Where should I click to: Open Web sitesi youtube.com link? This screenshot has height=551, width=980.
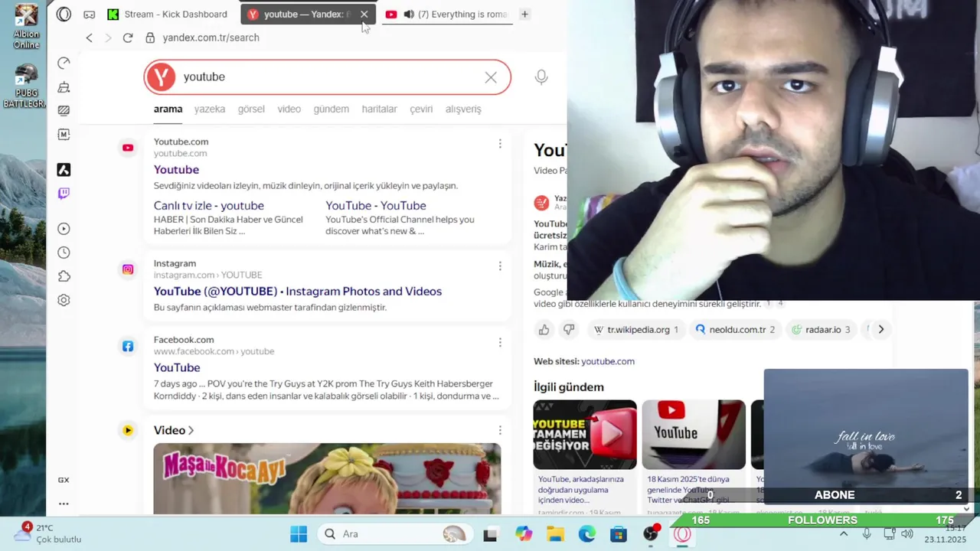pyautogui.click(x=608, y=361)
